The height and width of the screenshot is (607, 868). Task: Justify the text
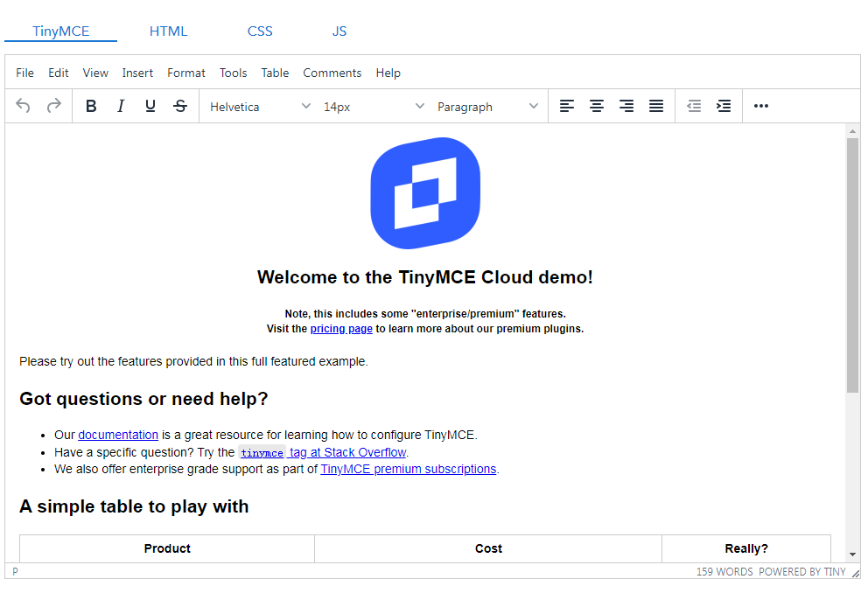pyautogui.click(x=656, y=106)
